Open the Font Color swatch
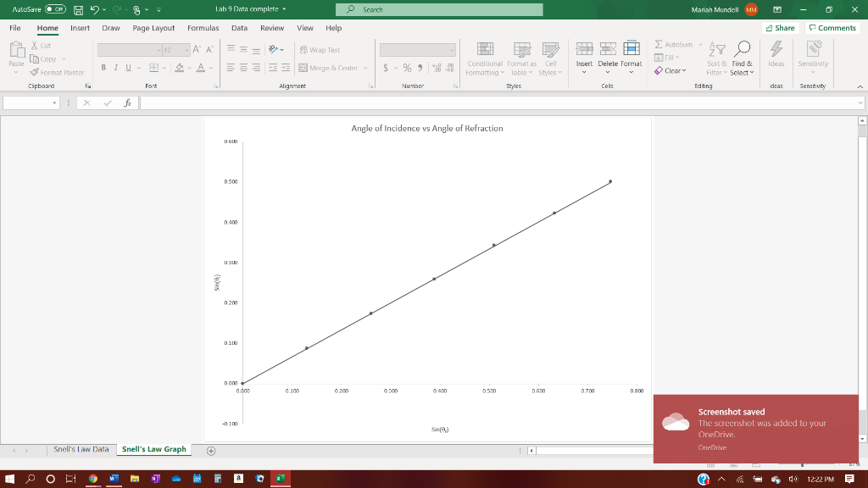This screenshot has height=488, width=868. (201, 68)
